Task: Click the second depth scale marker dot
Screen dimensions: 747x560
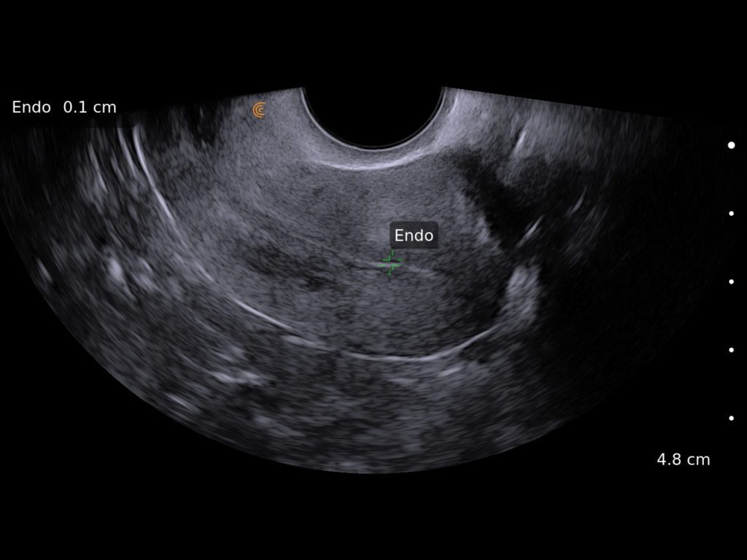Action: click(730, 214)
